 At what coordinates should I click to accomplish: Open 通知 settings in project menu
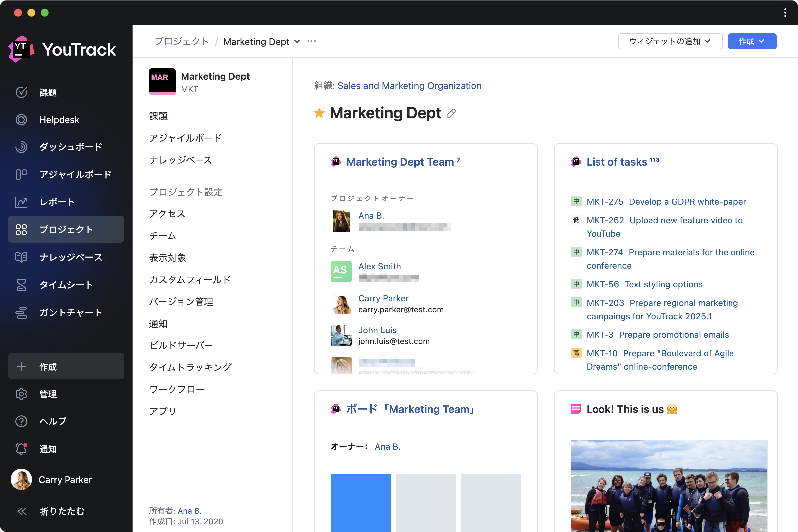click(159, 323)
